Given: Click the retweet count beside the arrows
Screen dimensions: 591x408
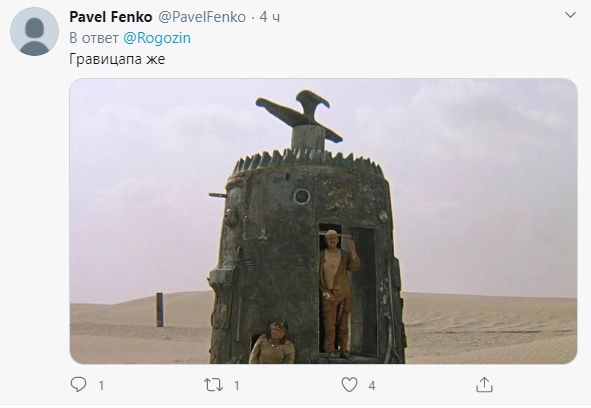Looking at the screenshot, I should click(236, 385).
